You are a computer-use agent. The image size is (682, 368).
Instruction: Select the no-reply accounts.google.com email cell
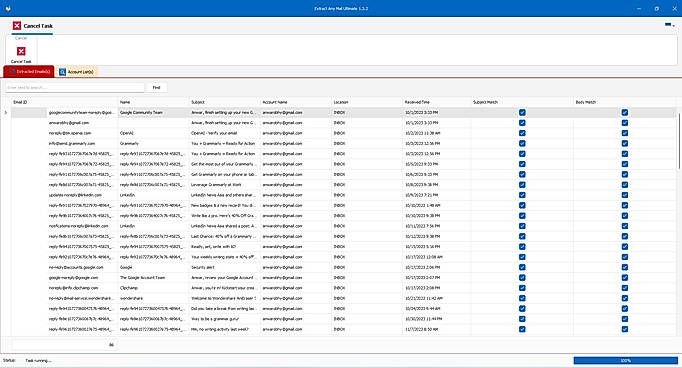click(x=83, y=268)
